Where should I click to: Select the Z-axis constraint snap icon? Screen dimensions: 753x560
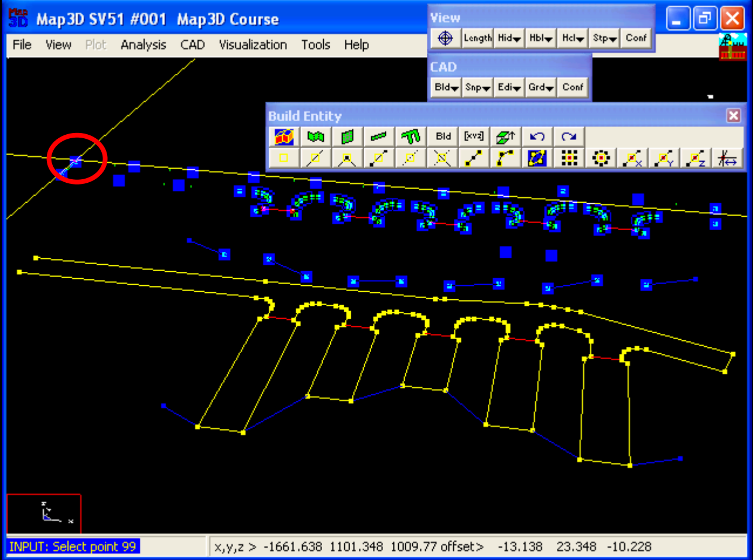click(696, 158)
